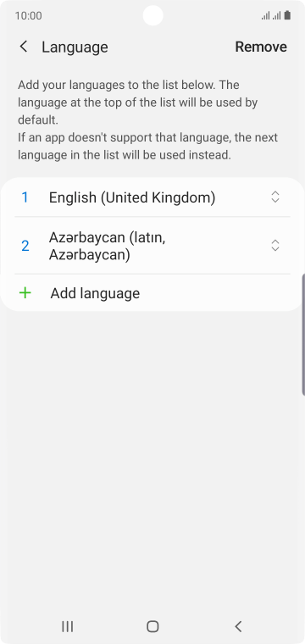Tap the second signal strength icon
The height and width of the screenshot is (644, 305).
point(277,15)
